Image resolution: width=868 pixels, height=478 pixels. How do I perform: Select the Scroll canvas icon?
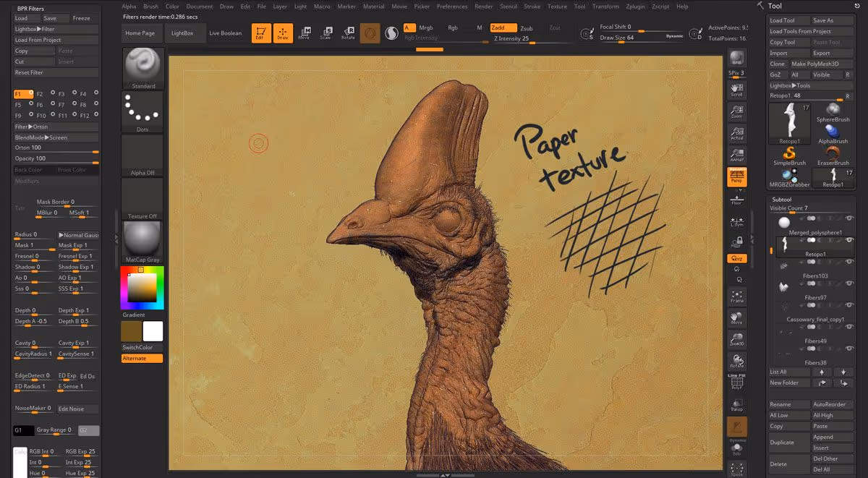pos(736,89)
